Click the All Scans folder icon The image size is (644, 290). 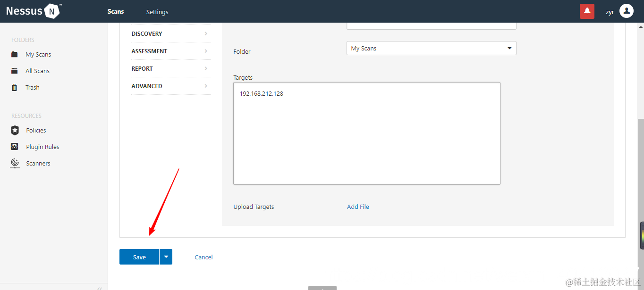tap(15, 71)
